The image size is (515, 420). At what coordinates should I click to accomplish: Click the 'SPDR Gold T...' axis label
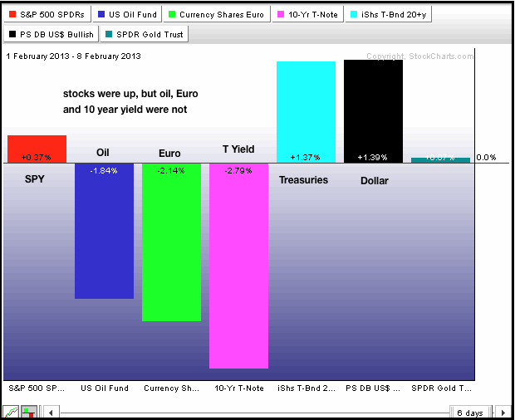(x=441, y=388)
